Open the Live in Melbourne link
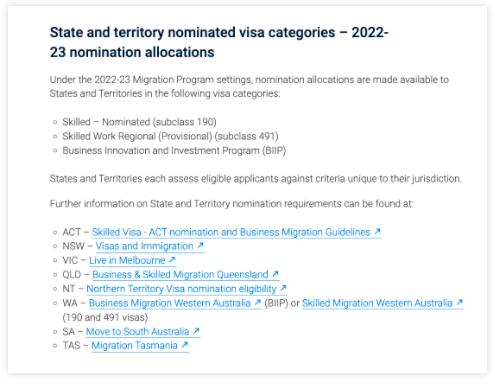495x384 pixels. (x=132, y=260)
